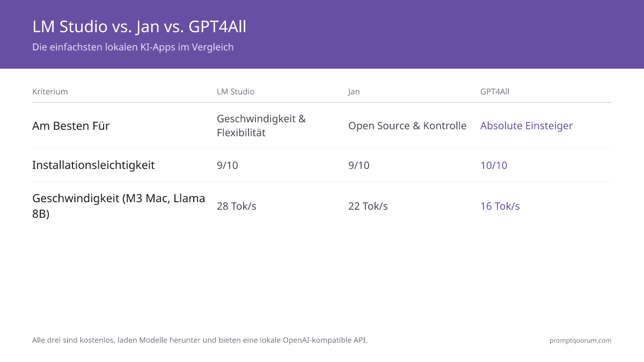Select the subtitle about einfachsten lokalen KI-Apps
This screenshot has width=644, height=362.
coord(133,47)
